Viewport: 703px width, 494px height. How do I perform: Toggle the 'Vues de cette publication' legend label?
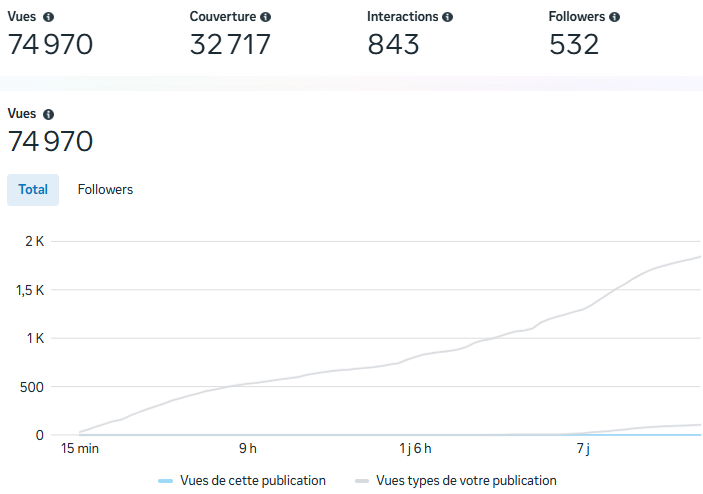(x=253, y=481)
